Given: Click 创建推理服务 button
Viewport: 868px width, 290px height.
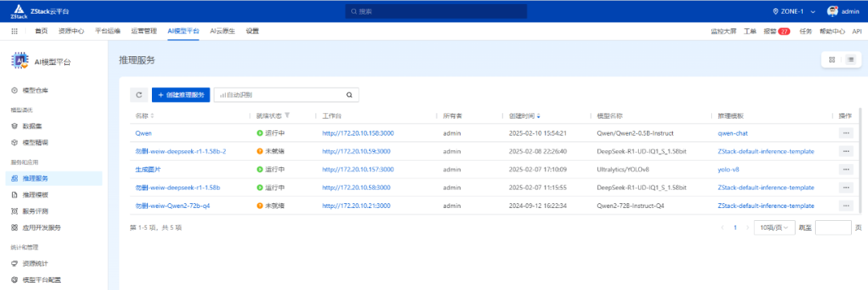Looking at the screenshot, I should pyautogui.click(x=181, y=95).
